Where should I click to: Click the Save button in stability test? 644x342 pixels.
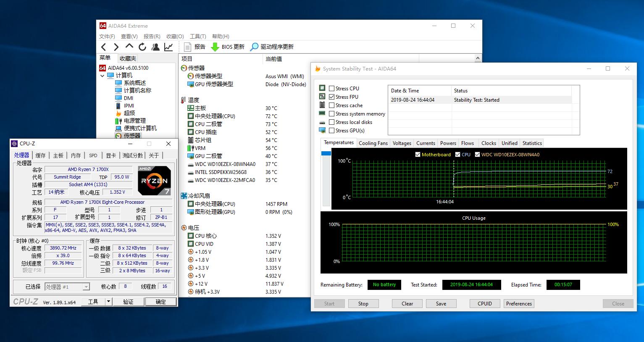click(441, 303)
